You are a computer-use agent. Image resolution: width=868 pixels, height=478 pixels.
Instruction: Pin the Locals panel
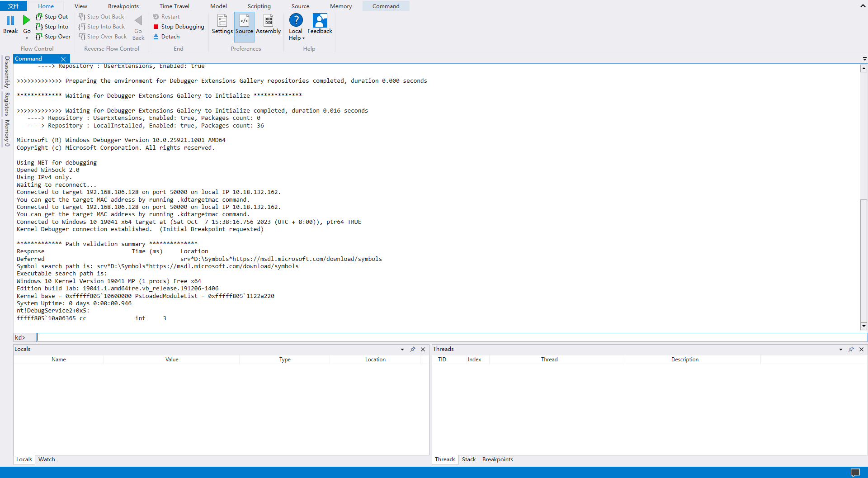(x=412, y=349)
